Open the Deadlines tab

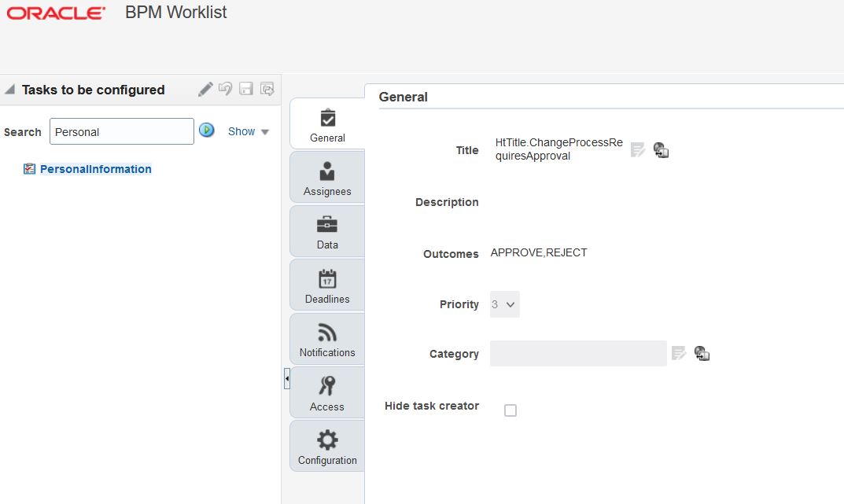pyautogui.click(x=327, y=285)
